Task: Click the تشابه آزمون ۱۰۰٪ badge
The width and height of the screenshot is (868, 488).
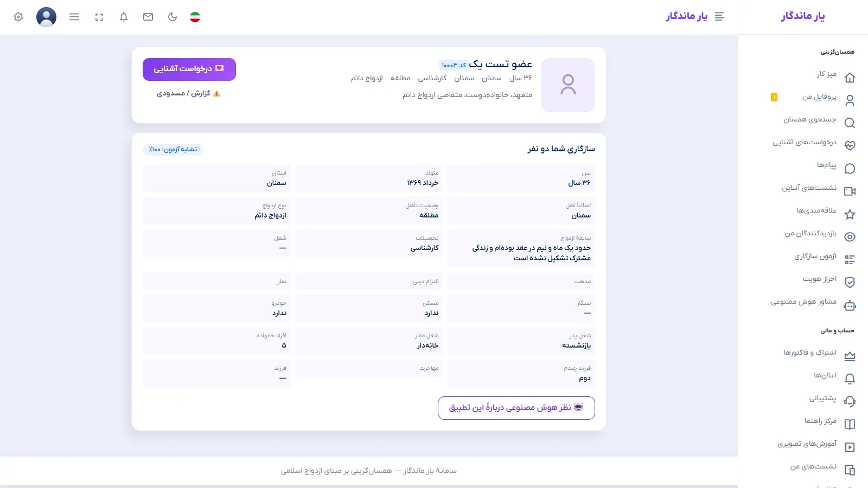Action: point(173,150)
